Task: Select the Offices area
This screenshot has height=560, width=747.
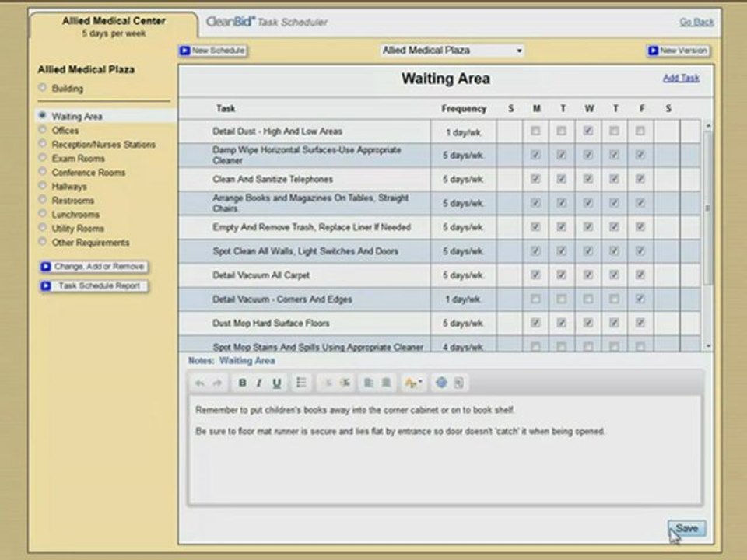Action: 42,130
